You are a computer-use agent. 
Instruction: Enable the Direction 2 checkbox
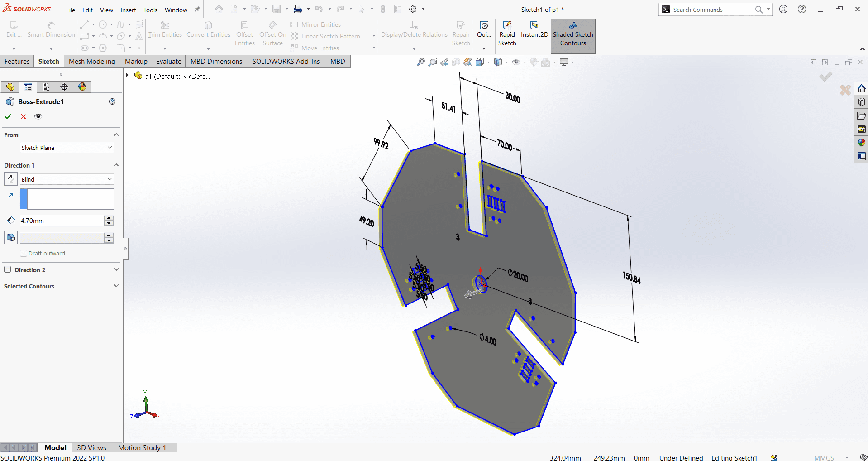(x=8, y=269)
